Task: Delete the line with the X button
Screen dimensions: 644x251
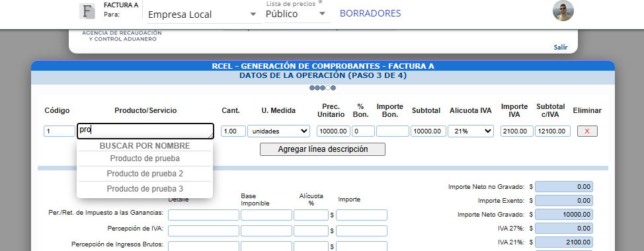Action: point(587,131)
